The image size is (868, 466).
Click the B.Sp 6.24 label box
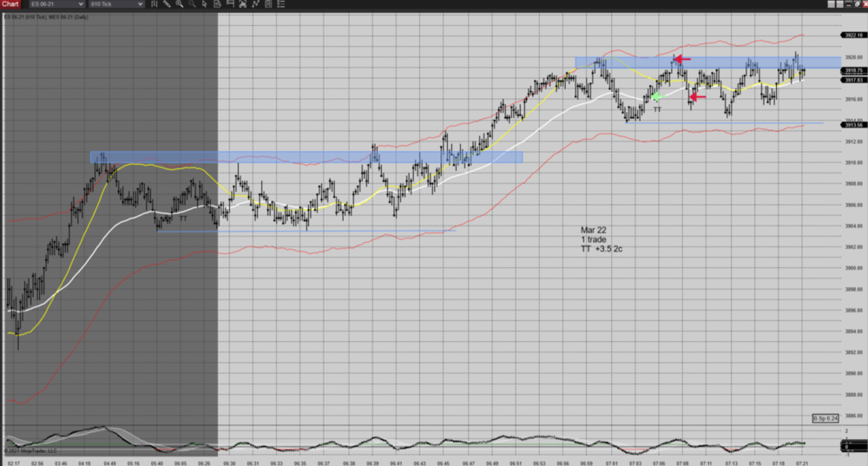(x=825, y=418)
